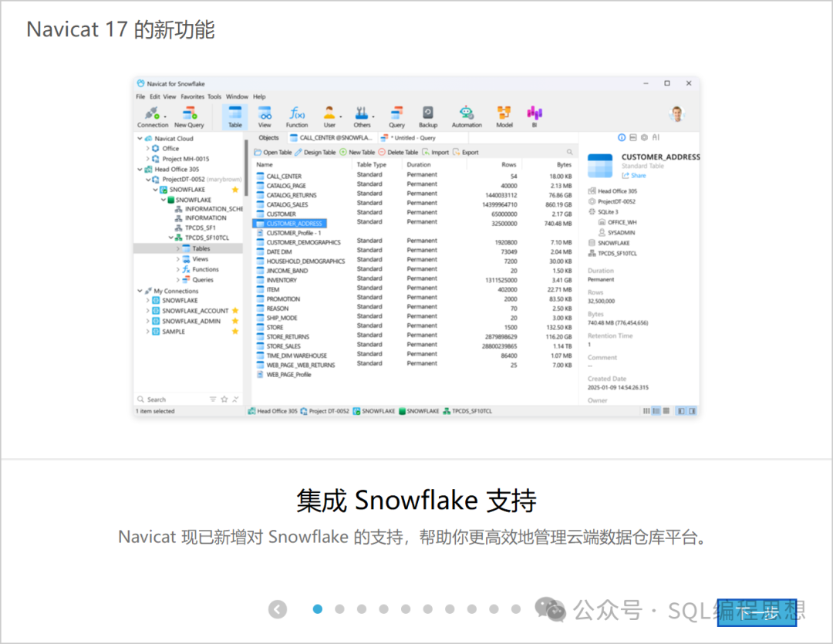Expand the SNOWFLAKE_ADMIN connection node
This screenshot has height=644, width=833.
147,321
